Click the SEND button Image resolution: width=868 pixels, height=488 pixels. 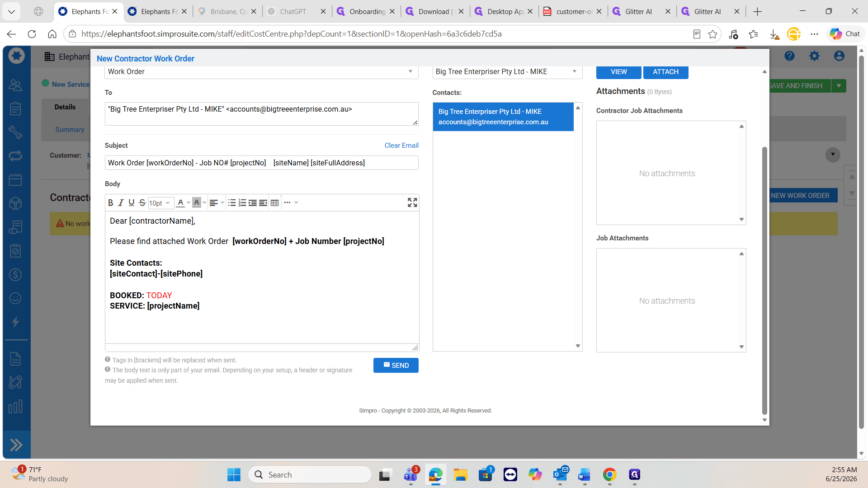(x=396, y=366)
